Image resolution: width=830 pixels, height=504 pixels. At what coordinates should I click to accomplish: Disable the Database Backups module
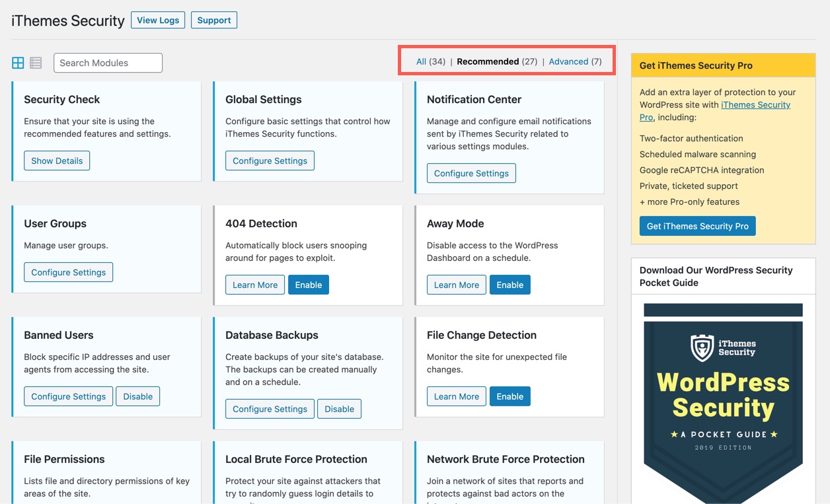(x=339, y=409)
